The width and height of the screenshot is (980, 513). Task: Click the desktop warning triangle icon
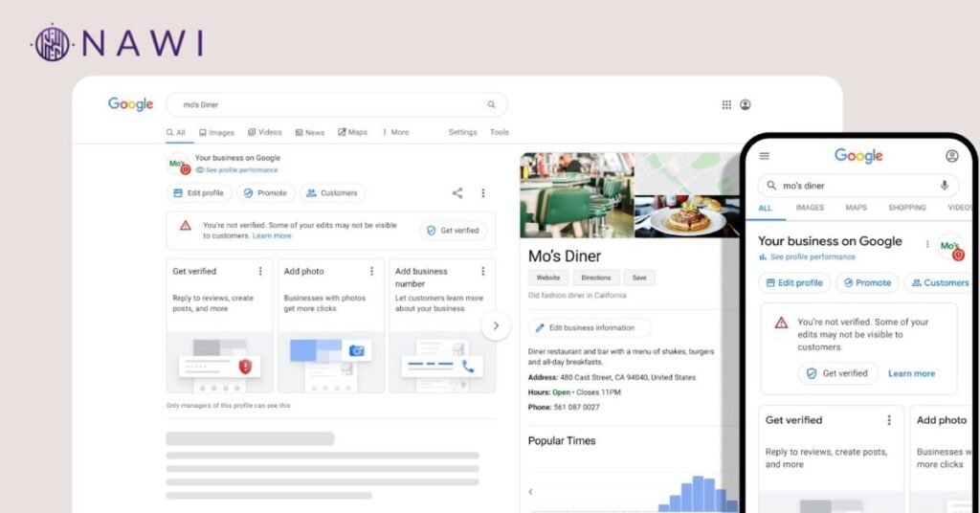click(x=186, y=226)
